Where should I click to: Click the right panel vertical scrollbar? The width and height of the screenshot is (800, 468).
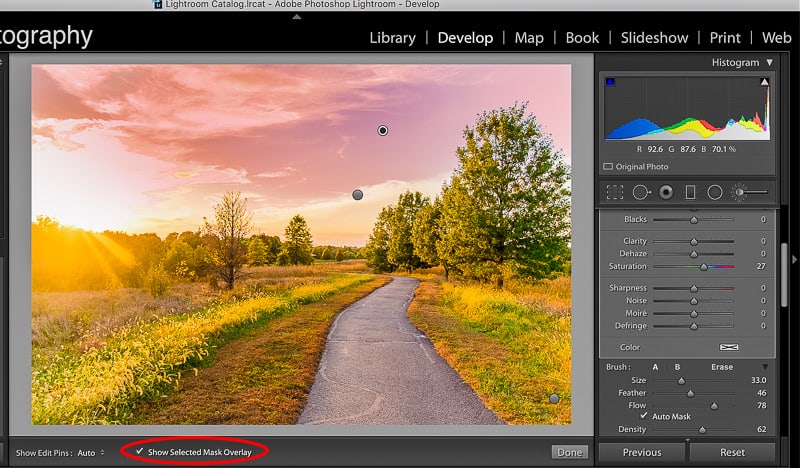click(784, 276)
